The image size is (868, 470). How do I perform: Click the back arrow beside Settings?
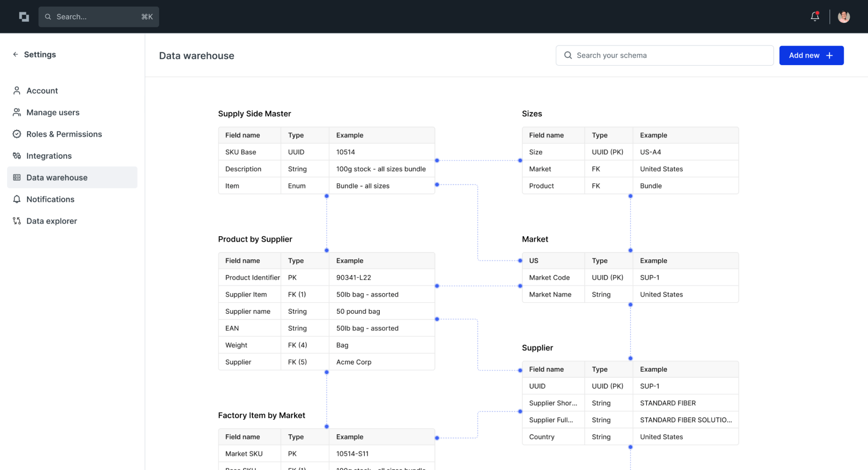16,54
